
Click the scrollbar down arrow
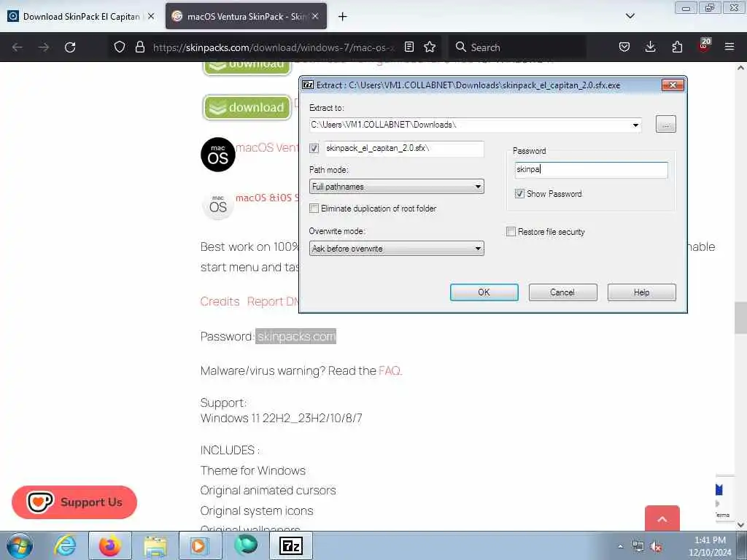pos(740,525)
